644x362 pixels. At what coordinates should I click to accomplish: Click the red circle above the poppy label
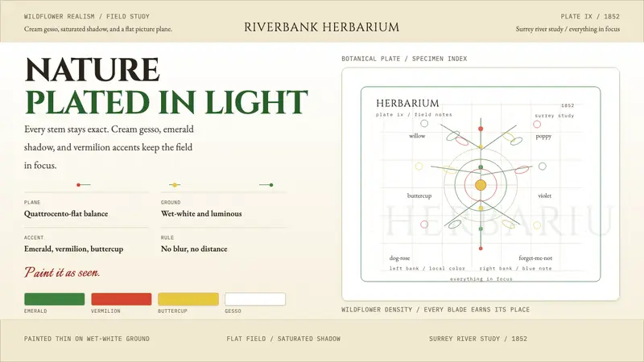click(537, 124)
